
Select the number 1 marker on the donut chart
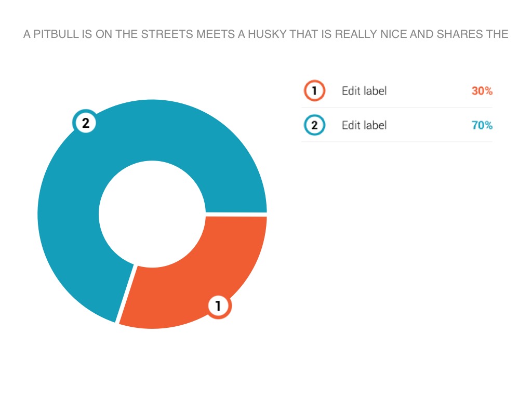click(x=219, y=306)
